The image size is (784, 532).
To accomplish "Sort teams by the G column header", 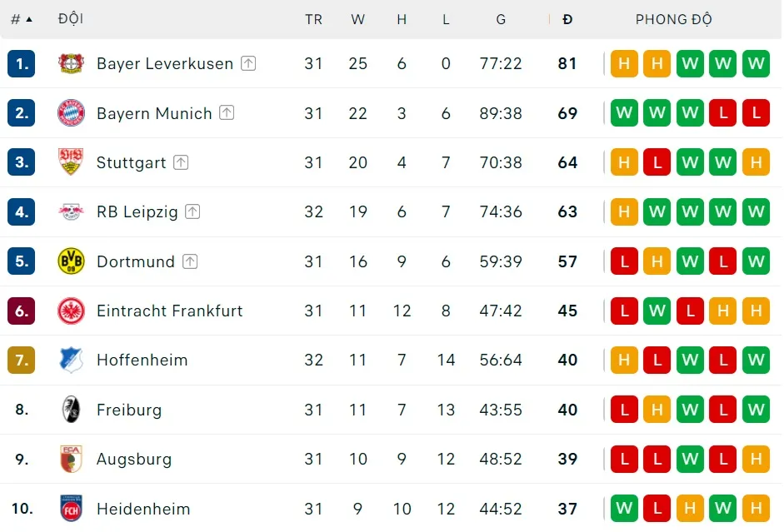I will click(501, 19).
